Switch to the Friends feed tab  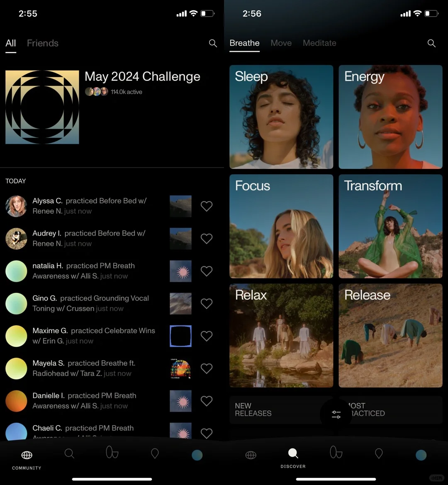point(43,43)
